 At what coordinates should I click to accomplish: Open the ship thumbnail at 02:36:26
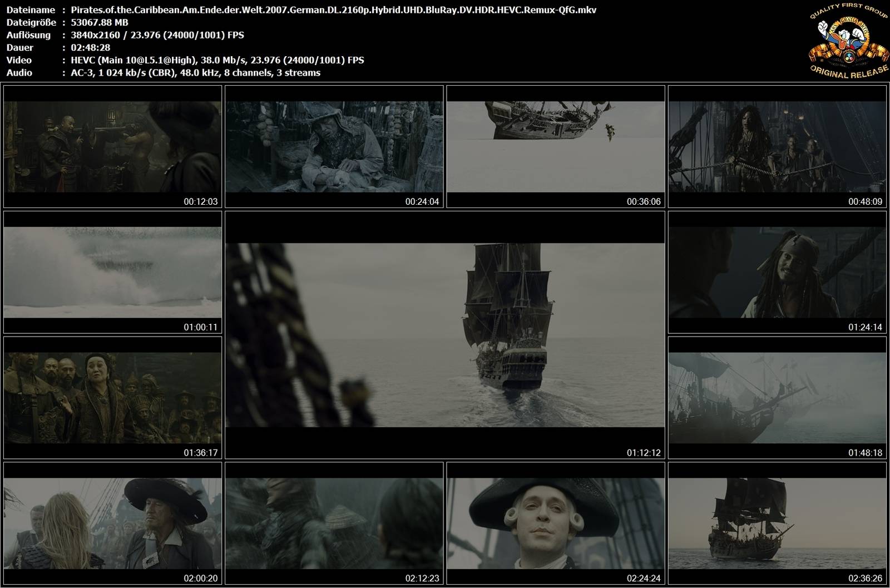tap(777, 523)
